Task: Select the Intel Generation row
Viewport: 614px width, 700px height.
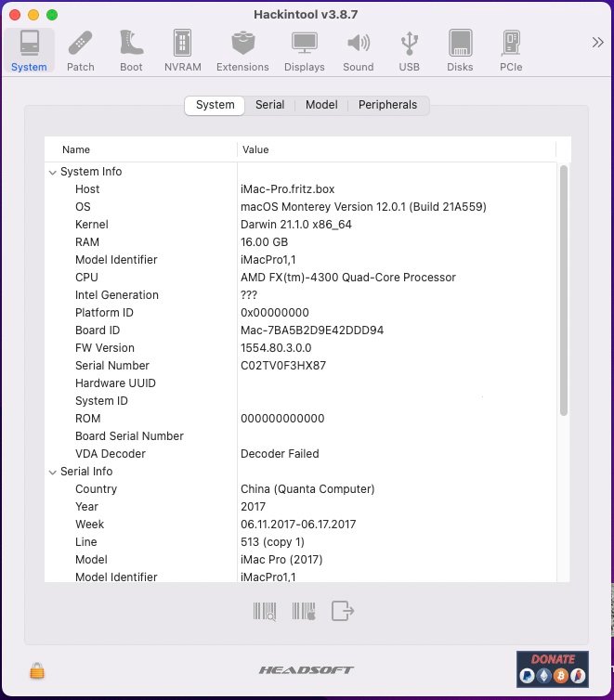Action: tap(301, 295)
